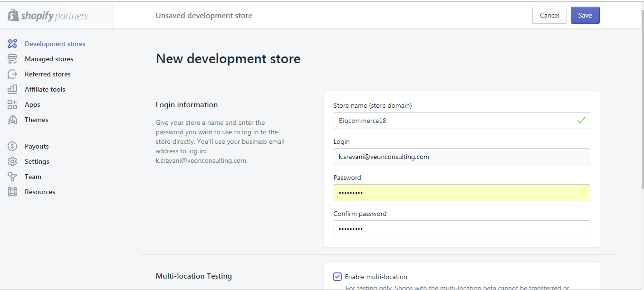Viewport: 644px width, 290px height.
Task: Click the Themes brush icon
Action: coord(12,120)
